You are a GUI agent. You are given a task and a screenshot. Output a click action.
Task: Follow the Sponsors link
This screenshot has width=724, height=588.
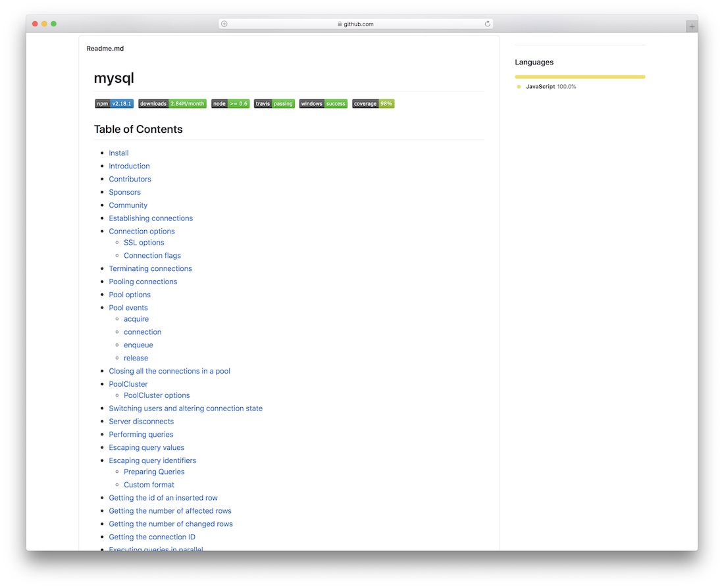[x=124, y=192]
